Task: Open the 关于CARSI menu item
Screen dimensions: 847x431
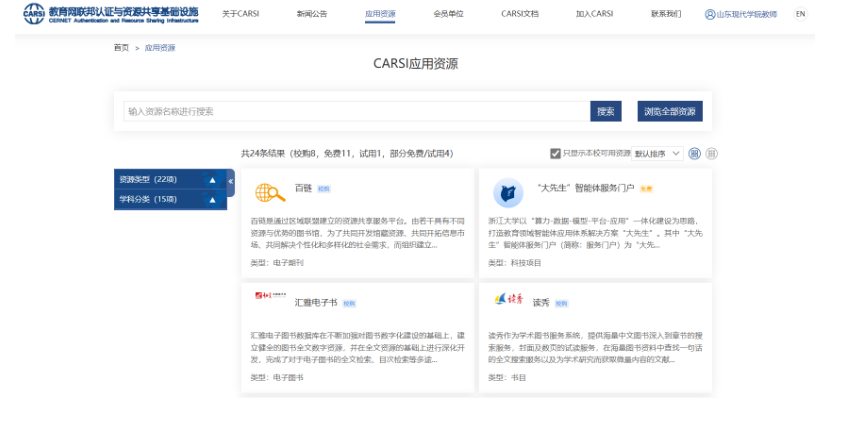Action: (x=240, y=14)
